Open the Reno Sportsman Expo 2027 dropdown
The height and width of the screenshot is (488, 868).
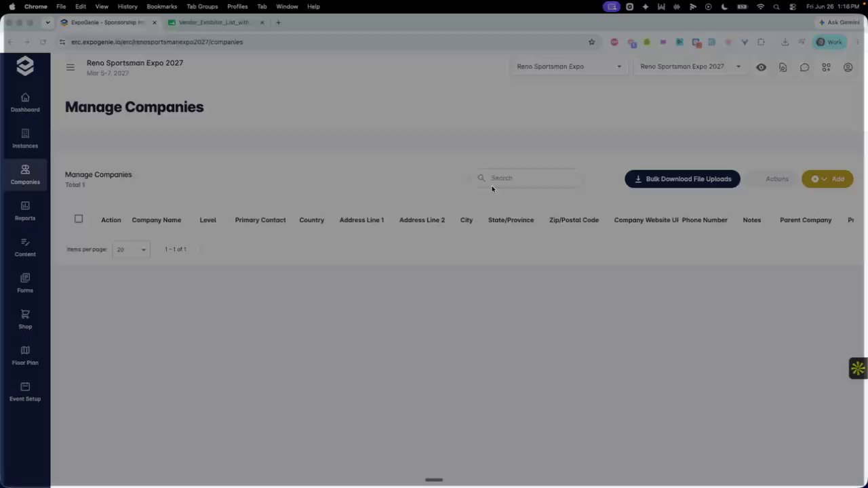coord(690,66)
